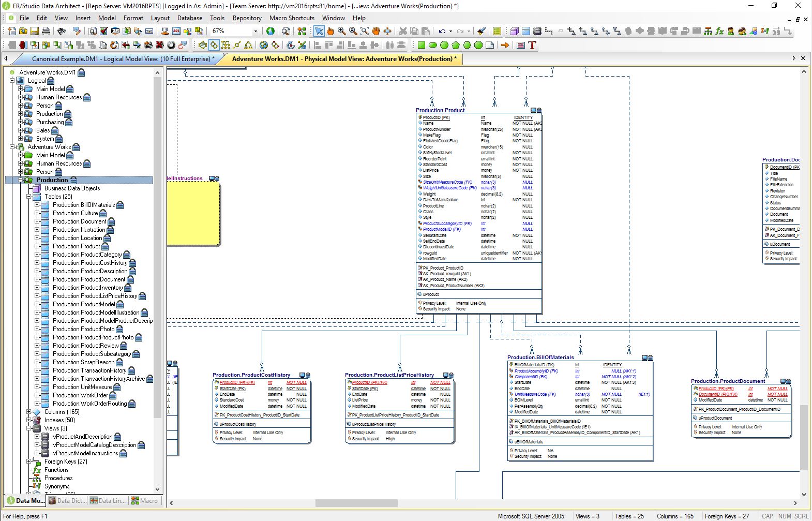Expand the Columns (165) tree node

point(29,412)
